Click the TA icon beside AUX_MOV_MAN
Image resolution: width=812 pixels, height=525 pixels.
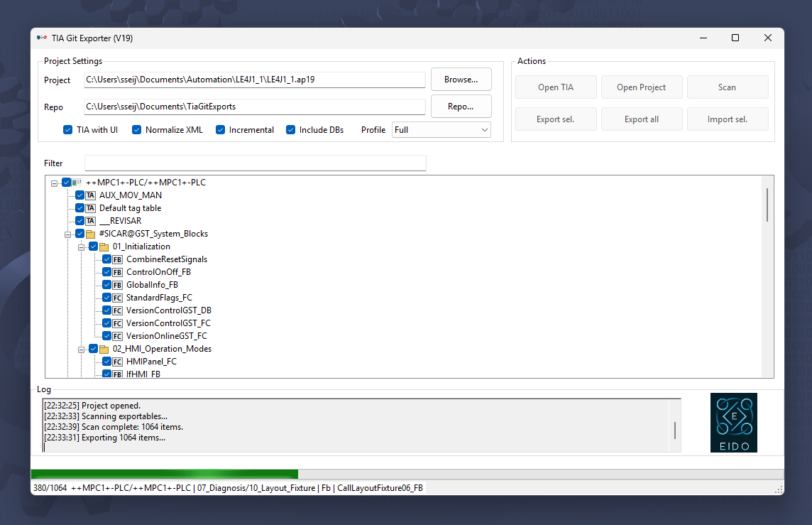90,195
